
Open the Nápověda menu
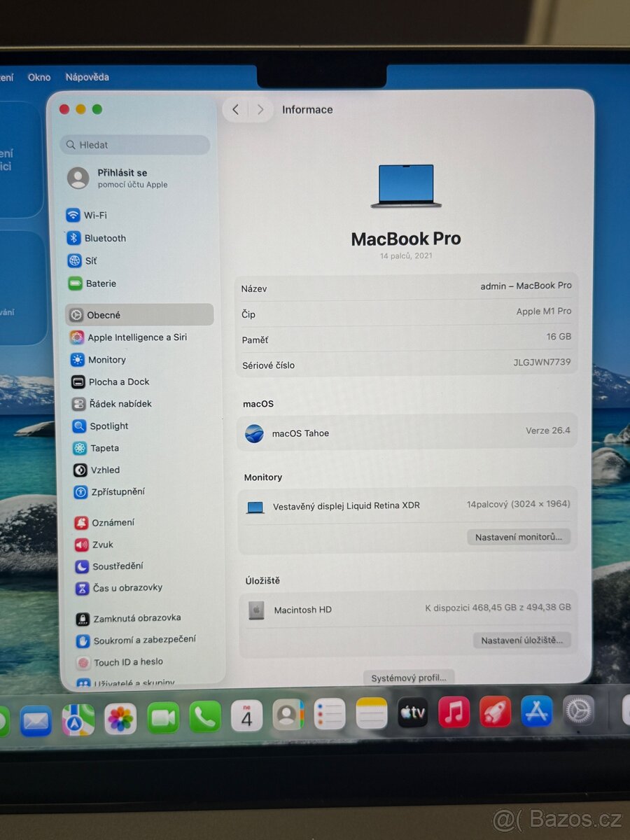tap(87, 77)
